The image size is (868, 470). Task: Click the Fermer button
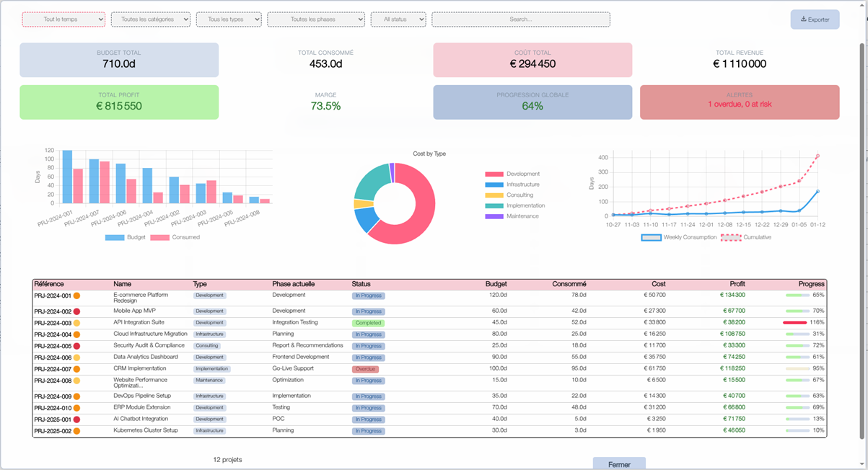(619, 464)
